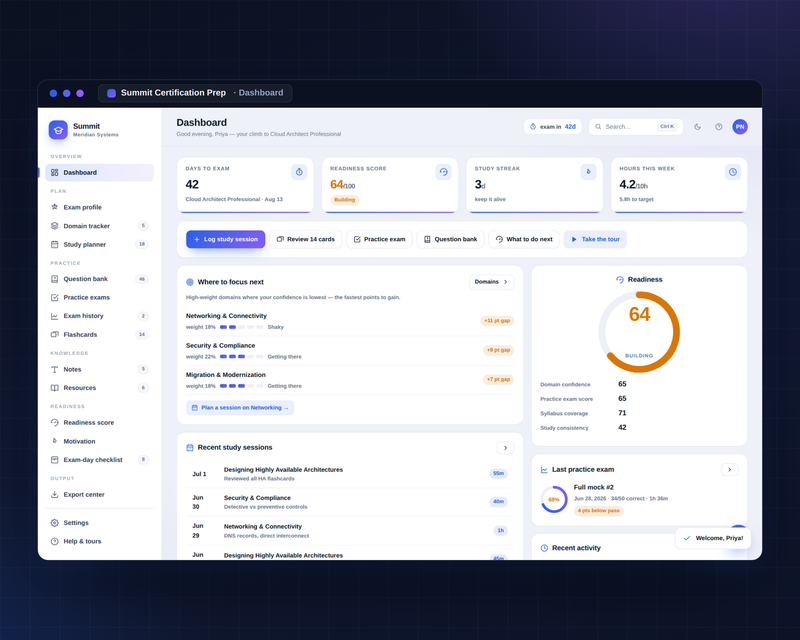The image size is (800, 640).
Task: Click the timer icon on Days to Exam card
Action: tap(299, 172)
